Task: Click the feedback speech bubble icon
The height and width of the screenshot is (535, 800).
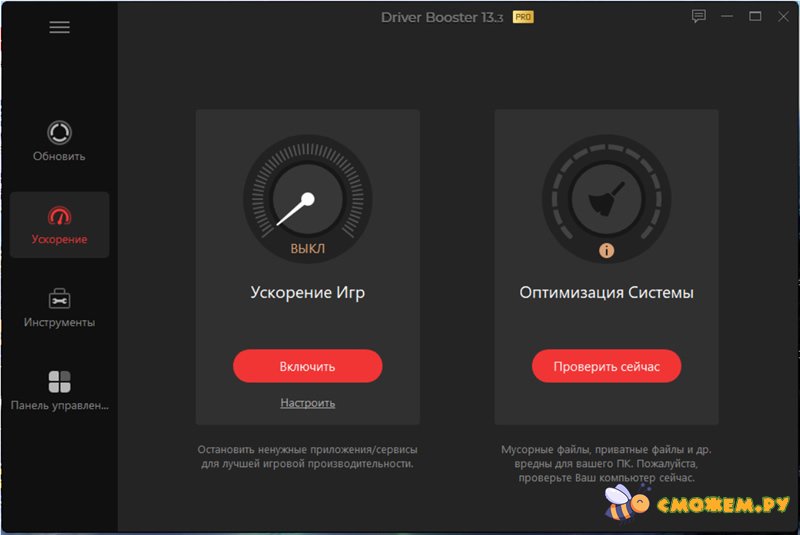Action: pyautogui.click(x=699, y=17)
